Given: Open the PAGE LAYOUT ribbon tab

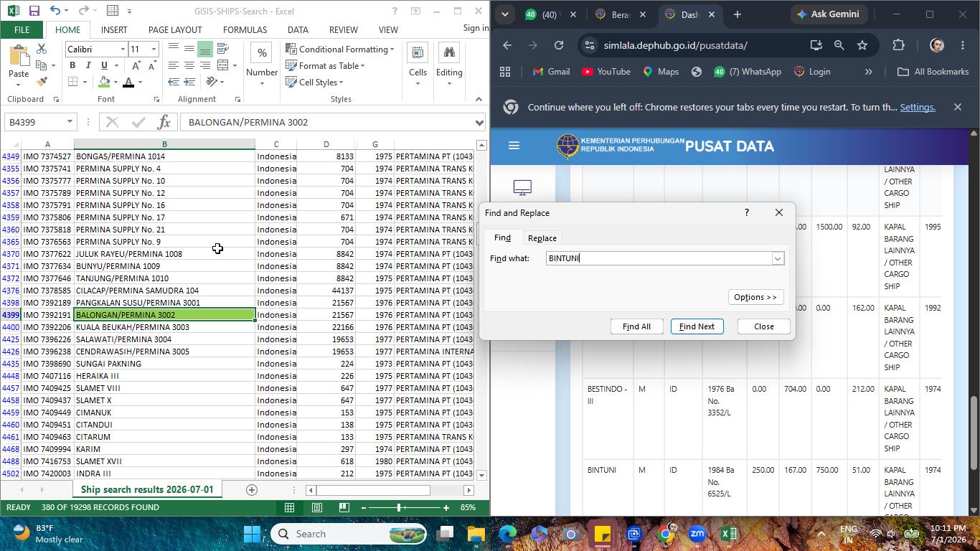Looking at the screenshot, I should pos(175,29).
